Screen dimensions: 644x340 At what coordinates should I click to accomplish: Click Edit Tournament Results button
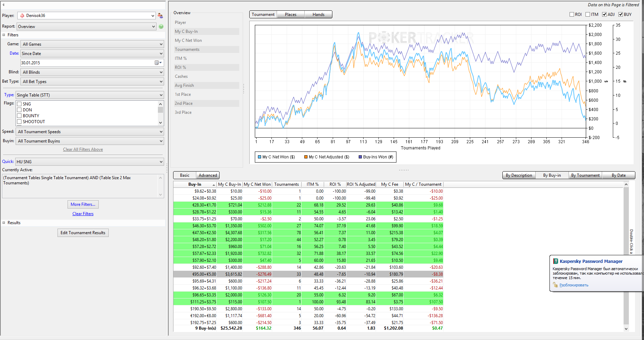click(x=83, y=233)
